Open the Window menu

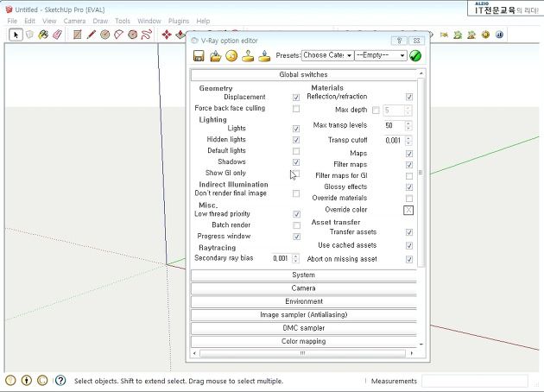point(149,22)
